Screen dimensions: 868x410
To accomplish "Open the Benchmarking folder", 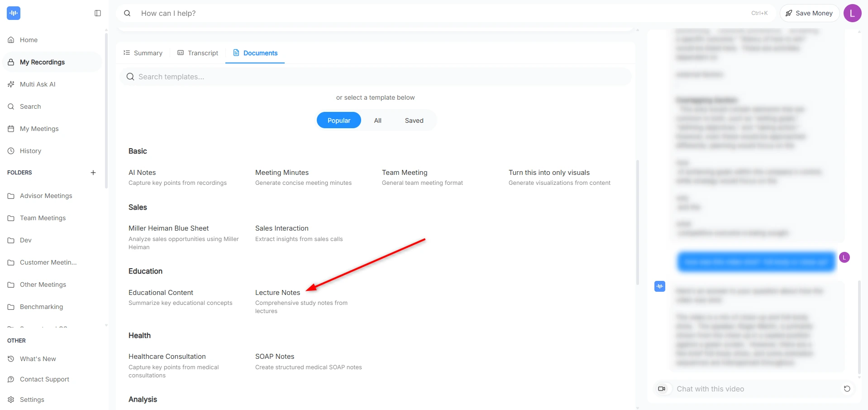I will coord(41,307).
